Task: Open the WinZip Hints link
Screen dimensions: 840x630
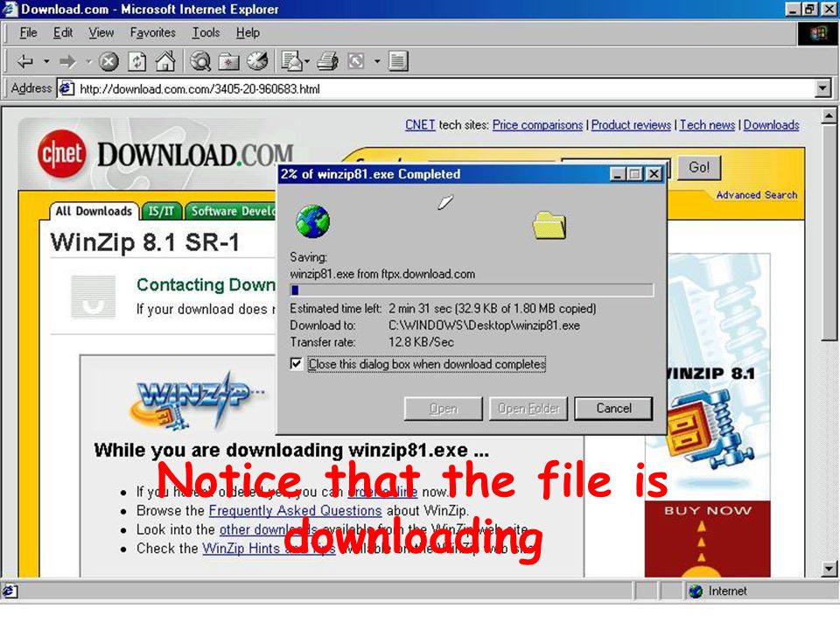Action: tap(269, 549)
